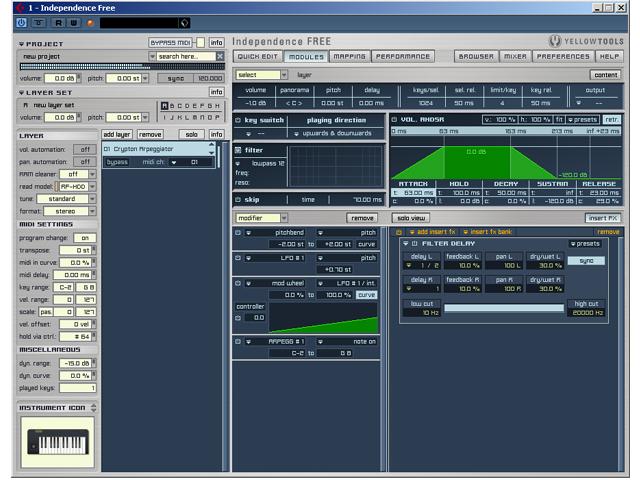Screen dimensions: 640x480
Task: Clear the search field with the X icon
Action: (219, 57)
